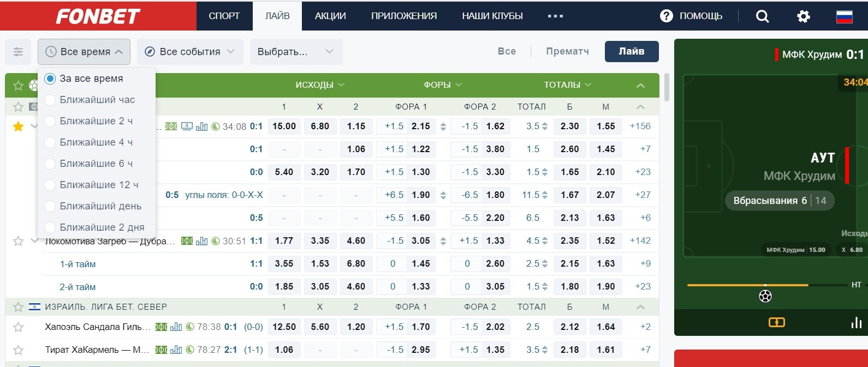The height and width of the screenshot is (367, 868).
Task: Open the НАШИ КЛУБЫ tab
Action: coord(492,16)
